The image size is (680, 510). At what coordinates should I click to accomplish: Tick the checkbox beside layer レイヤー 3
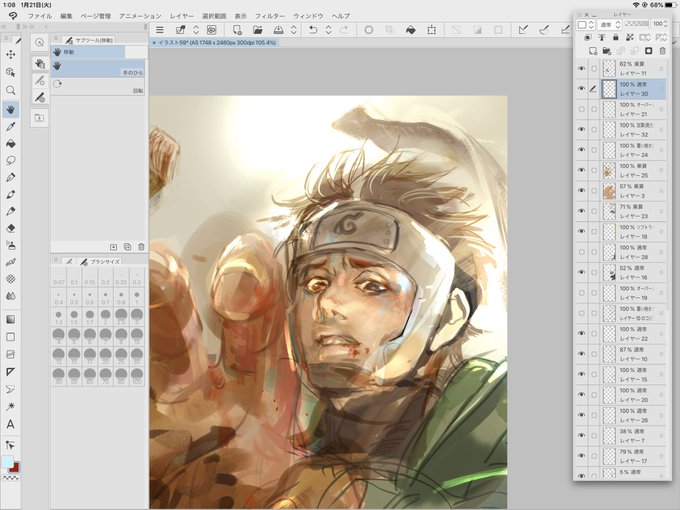[594, 191]
